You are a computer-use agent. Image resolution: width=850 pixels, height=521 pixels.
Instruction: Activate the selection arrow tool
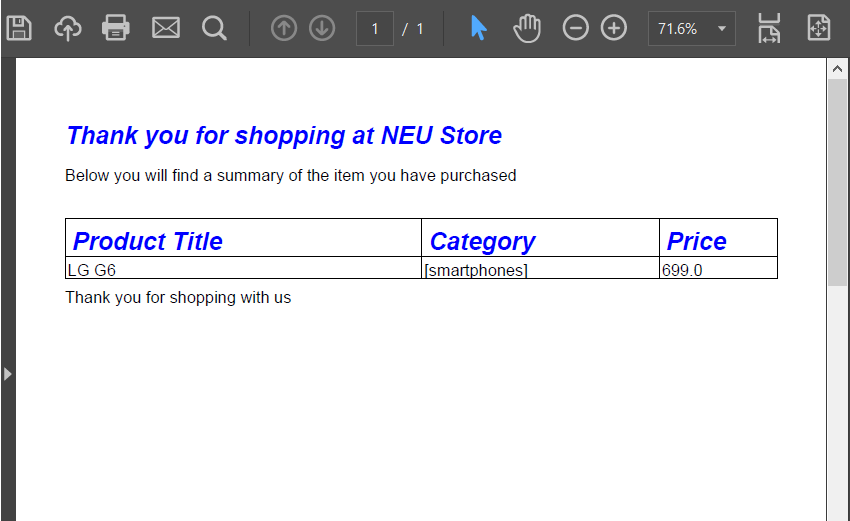click(479, 28)
